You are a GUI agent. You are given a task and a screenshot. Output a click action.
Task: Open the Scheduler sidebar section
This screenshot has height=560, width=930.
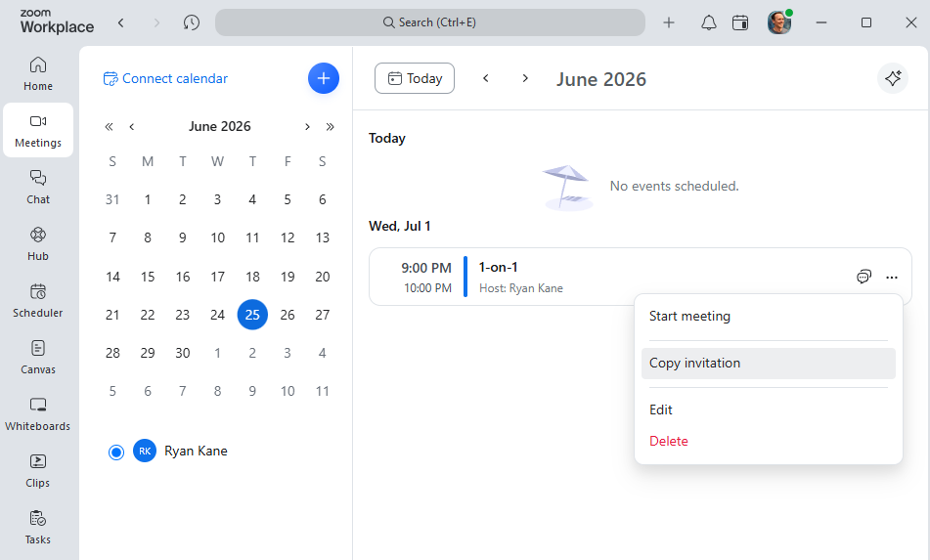[x=38, y=300]
